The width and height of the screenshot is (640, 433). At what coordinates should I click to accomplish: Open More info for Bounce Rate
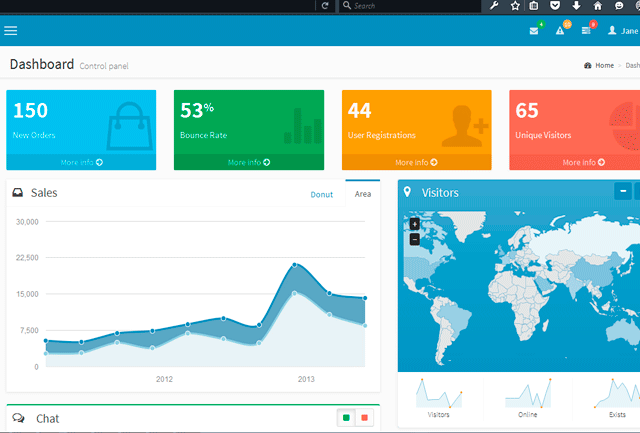[249, 162]
